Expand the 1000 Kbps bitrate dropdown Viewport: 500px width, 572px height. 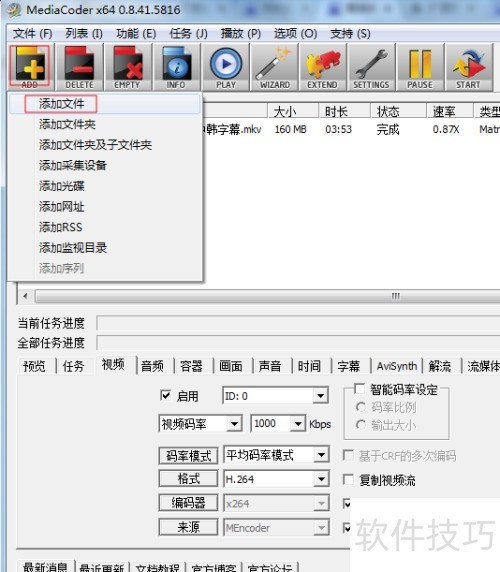(x=298, y=424)
